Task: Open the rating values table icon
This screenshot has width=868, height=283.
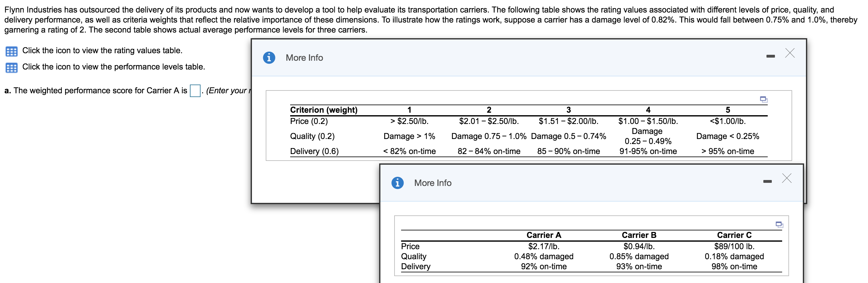Action: (x=12, y=51)
